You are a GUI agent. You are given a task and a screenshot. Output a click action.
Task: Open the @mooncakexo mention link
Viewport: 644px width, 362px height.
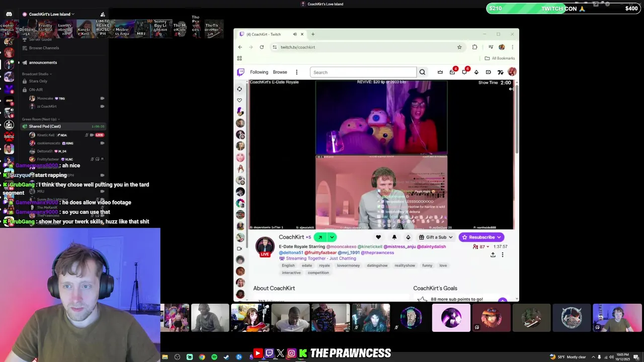(341, 246)
